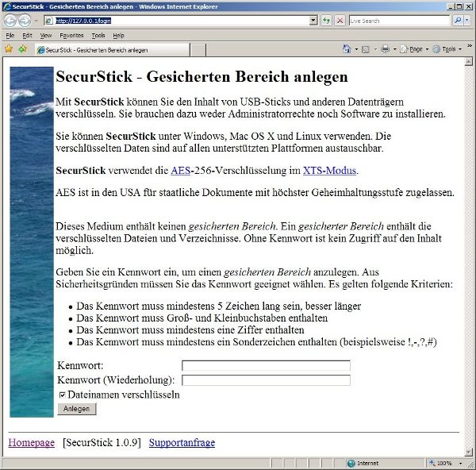The image size is (476, 470).
Task: Click the Kennwort password field
Action: point(266,365)
